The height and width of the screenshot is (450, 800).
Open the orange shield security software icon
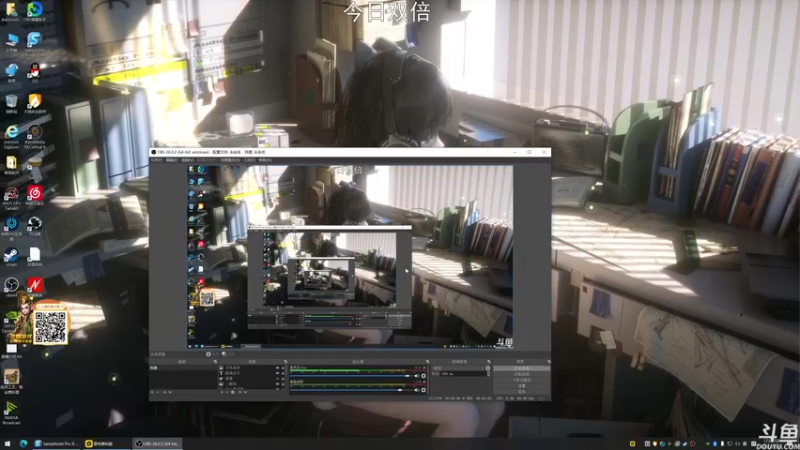coord(35,102)
